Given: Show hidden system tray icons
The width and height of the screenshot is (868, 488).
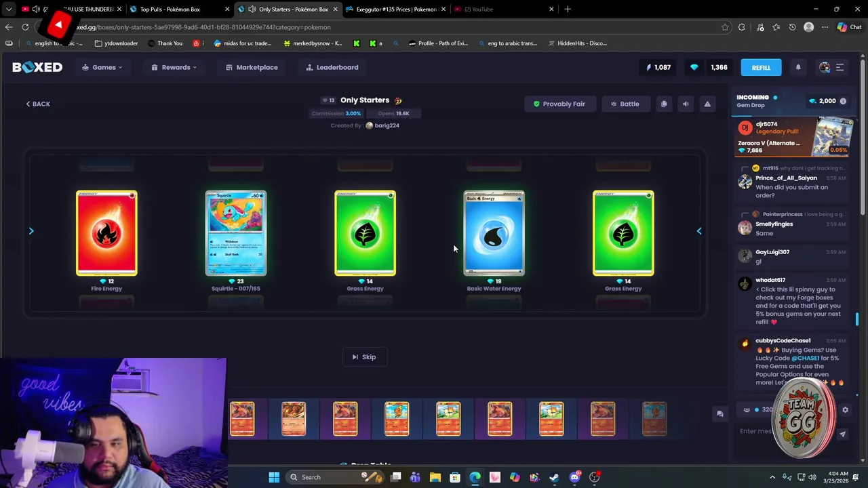Looking at the screenshot, I should 772,477.
